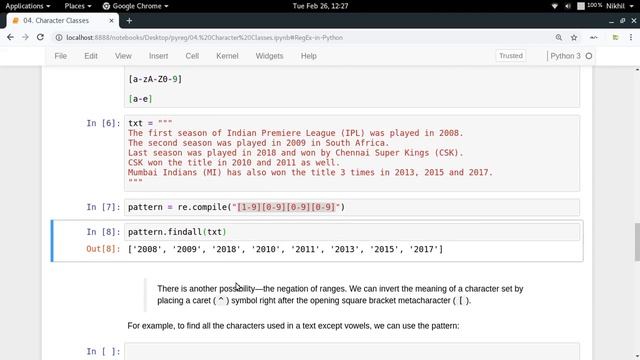640x360 pixels.
Task: Open the Insert menu
Action: pyautogui.click(x=158, y=56)
